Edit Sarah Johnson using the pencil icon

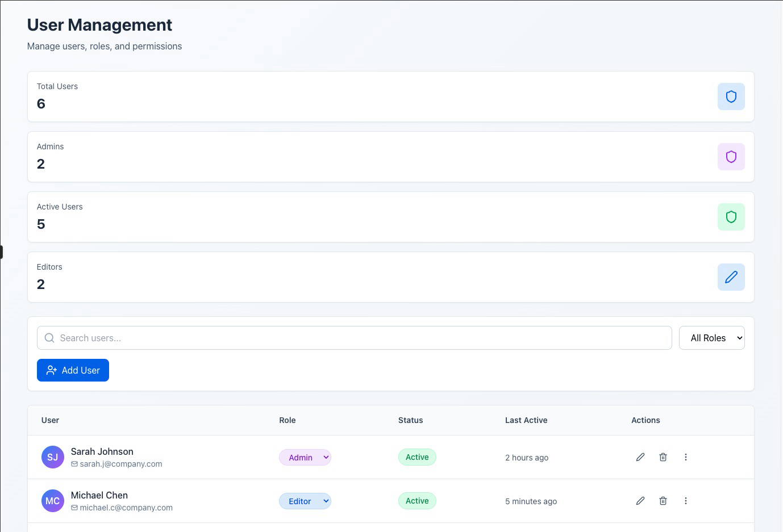tap(640, 457)
